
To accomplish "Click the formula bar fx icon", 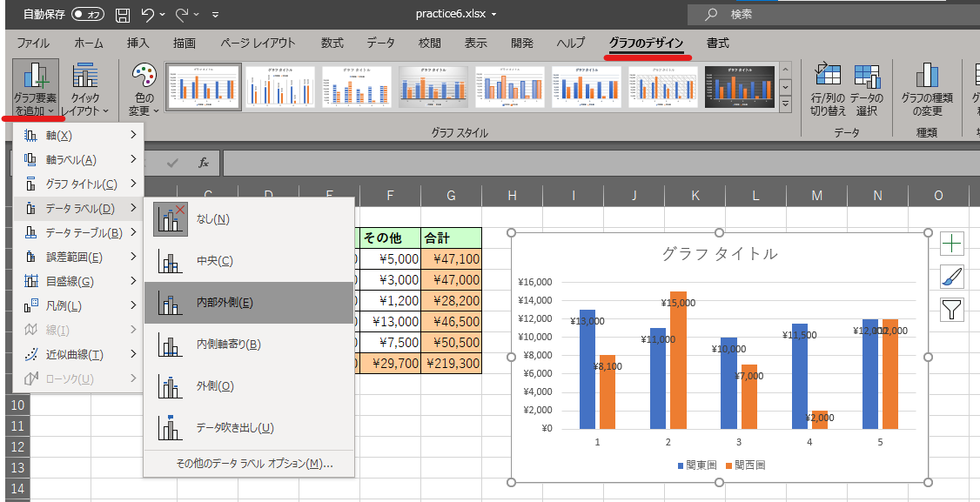I will (x=203, y=164).
